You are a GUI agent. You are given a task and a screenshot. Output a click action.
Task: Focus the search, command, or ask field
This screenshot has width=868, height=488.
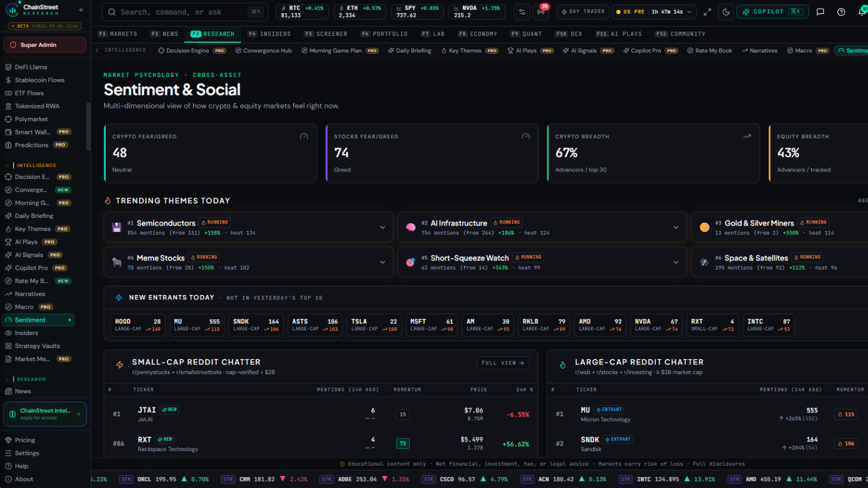click(x=183, y=12)
